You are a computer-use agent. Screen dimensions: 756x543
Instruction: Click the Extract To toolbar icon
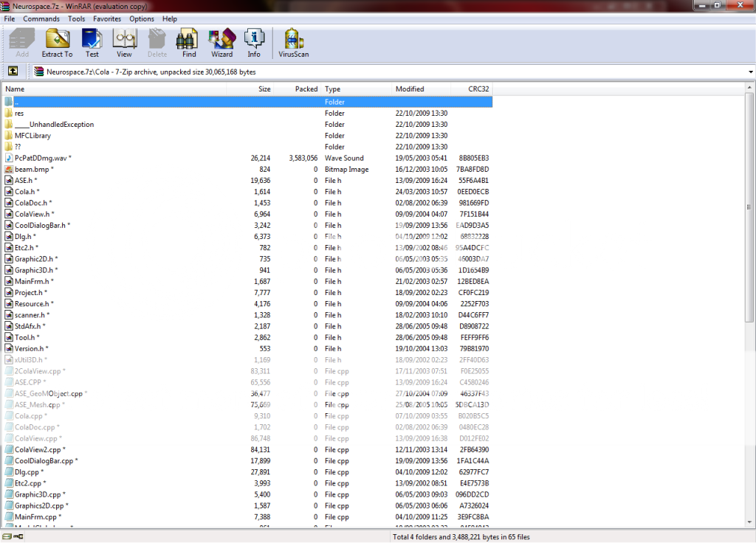(57, 43)
